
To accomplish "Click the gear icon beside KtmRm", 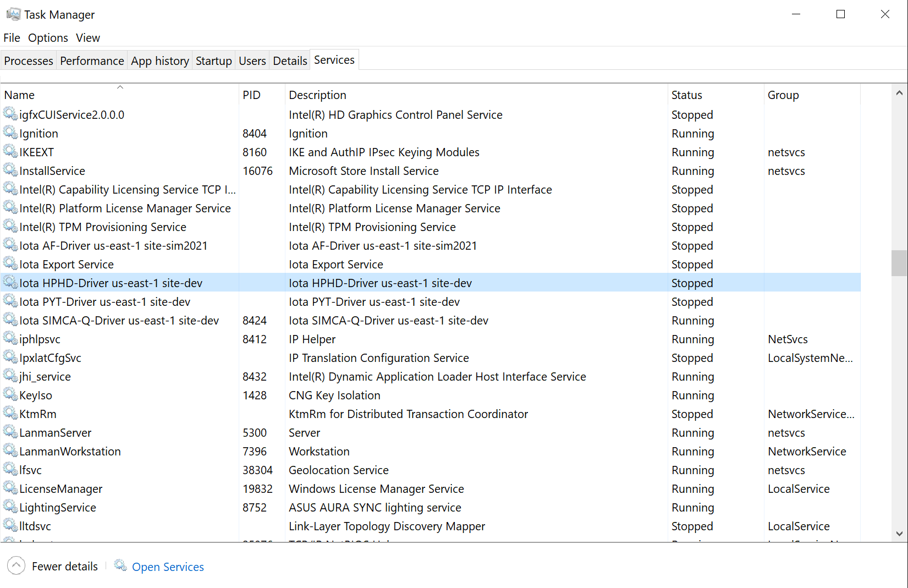I will pos(10,413).
